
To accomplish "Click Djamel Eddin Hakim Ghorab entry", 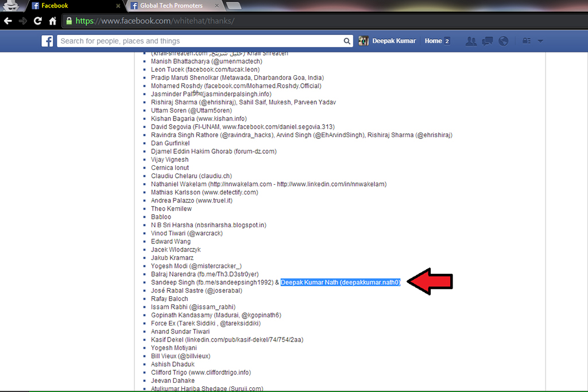I will [214, 152].
